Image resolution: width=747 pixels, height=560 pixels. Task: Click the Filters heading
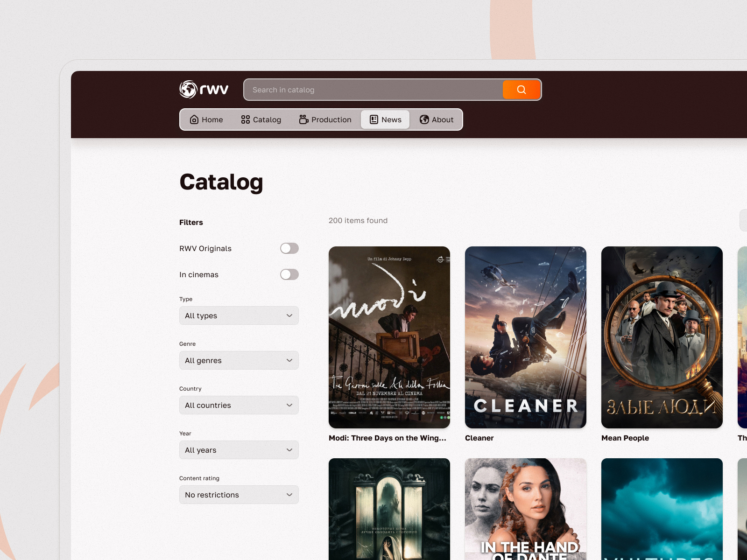pos(191,222)
